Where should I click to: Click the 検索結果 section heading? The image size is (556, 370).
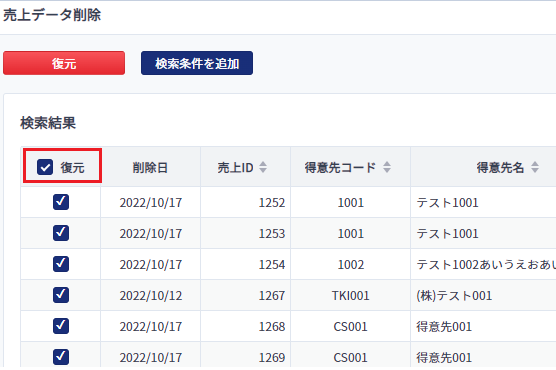point(48,123)
